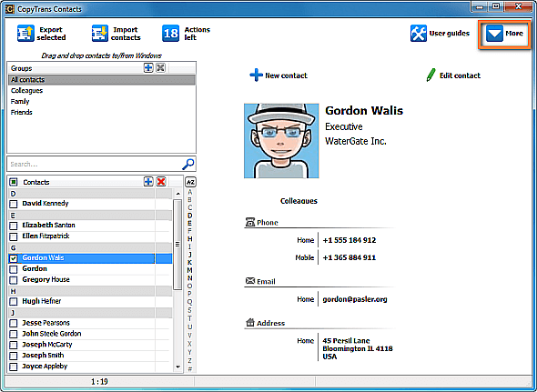This screenshot has width=537, height=392.
Task: Uncheck the Gordon Walis checkbox
Action: 14,258
